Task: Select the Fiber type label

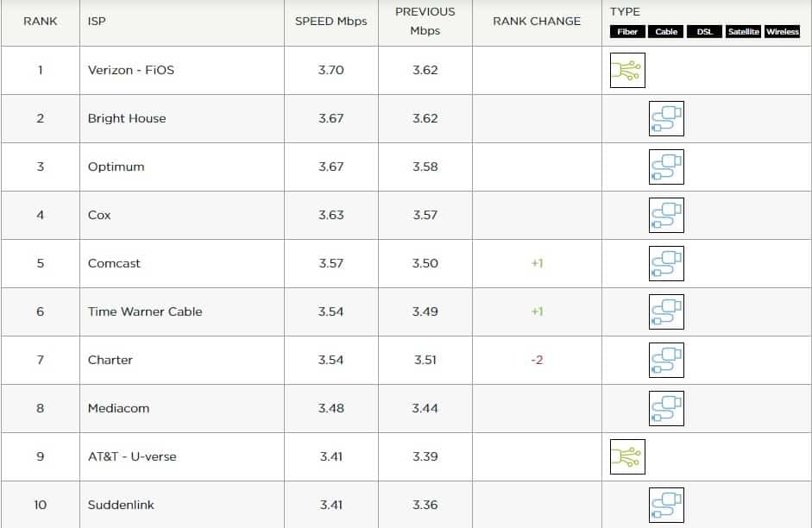Action: [x=627, y=32]
